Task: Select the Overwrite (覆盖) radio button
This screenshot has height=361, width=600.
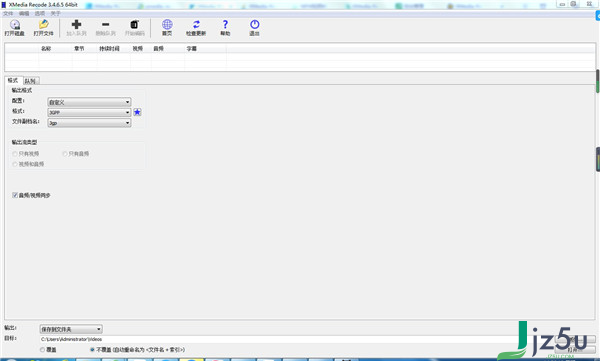Action: point(42,350)
